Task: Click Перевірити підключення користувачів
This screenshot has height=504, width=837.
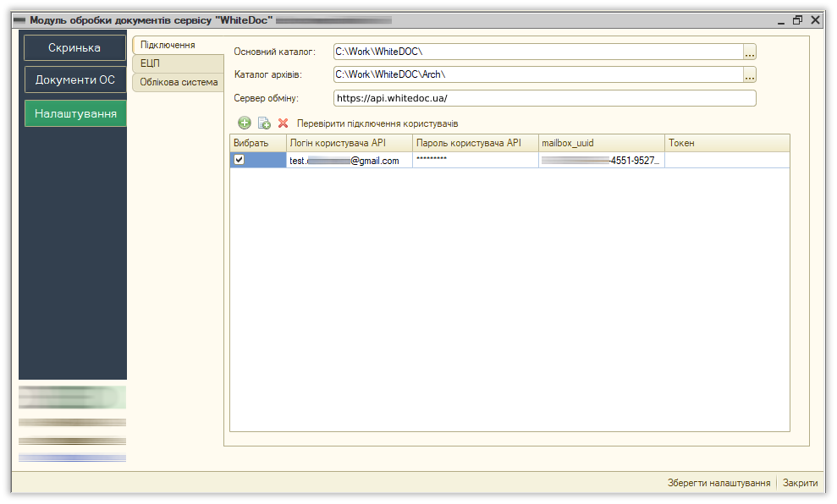Action: point(377,123)
